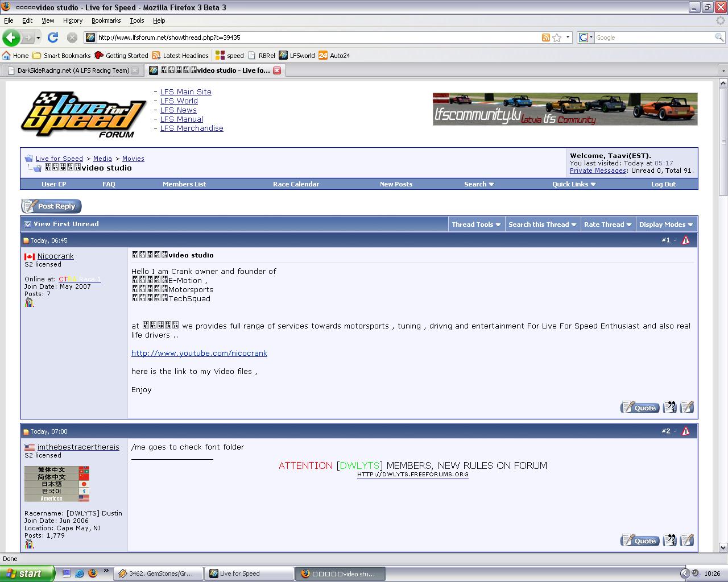Screen dimensions: 728x582
Task: Reload the page with the Reload icon
Action: click(x=53, y=38)
